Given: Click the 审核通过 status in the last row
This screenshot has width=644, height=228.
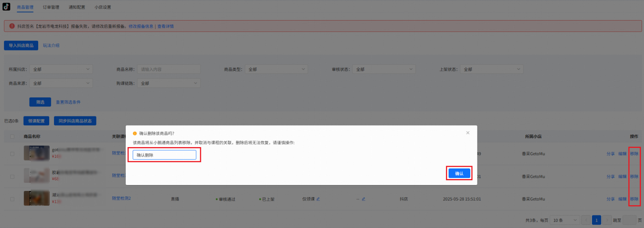Looking at the screenshot, I should pyautogui.click(x=225, y=199).
